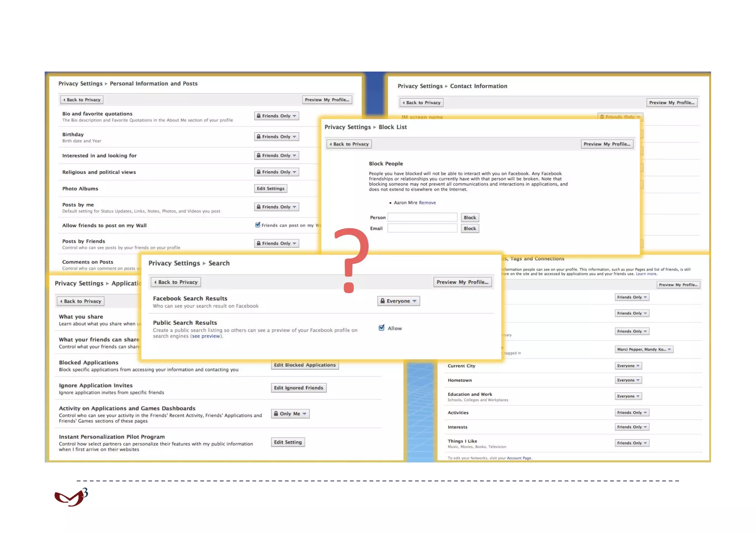Open the Hometown Everyone dropdown
756x534 pixels.
tap(628, 380)
